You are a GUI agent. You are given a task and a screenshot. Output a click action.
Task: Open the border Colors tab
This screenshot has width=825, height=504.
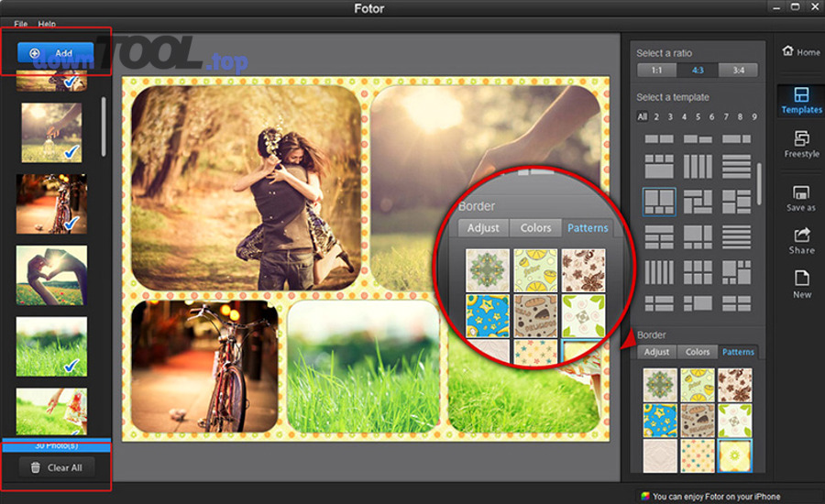pyautogui.click(x=698, y=352)
